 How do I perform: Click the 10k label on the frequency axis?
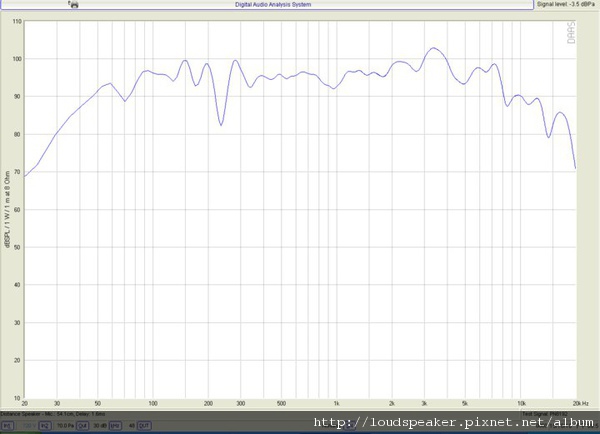[x=521, y=403]
